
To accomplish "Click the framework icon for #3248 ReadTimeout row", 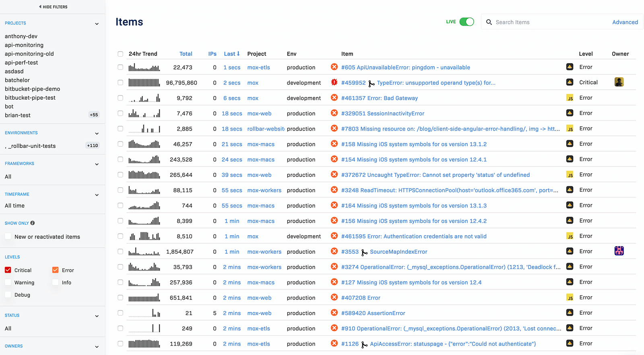I will [570, 190].
